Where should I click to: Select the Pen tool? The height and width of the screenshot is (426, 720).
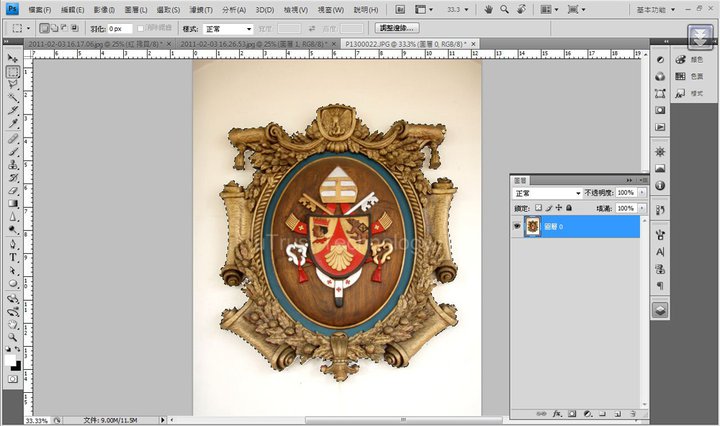[12, 244]
